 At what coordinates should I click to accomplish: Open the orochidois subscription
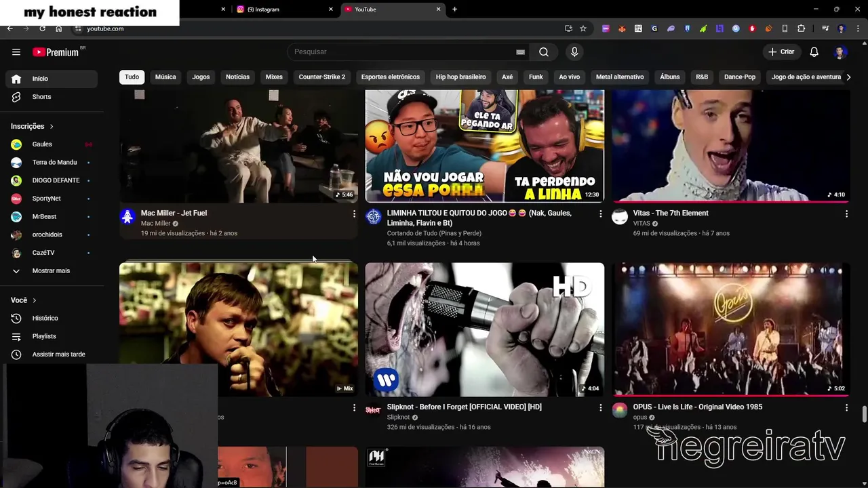coord(52,235)
